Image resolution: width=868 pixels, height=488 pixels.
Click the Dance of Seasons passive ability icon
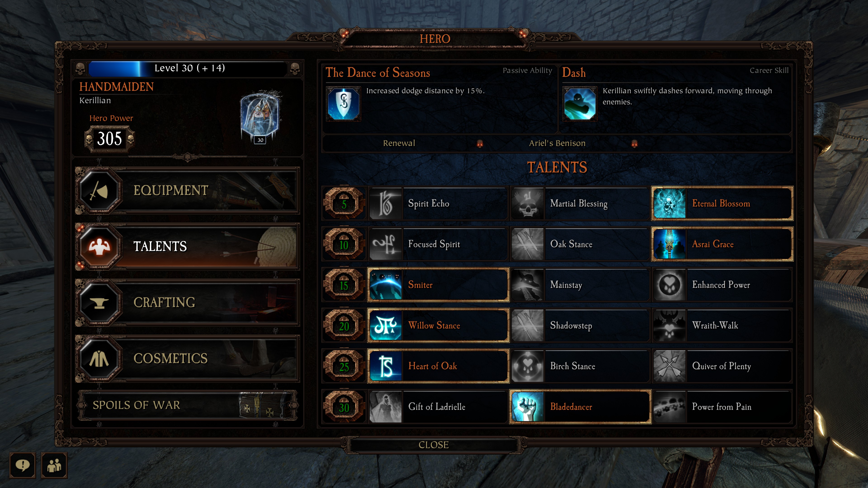343,104
